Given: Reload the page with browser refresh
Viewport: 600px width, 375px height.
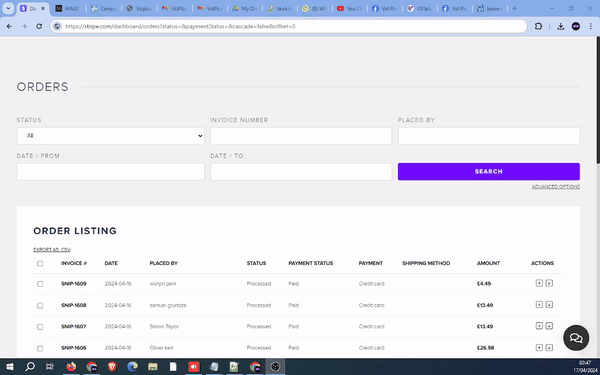Looking at the screenshot, I should click(x=39, y=26).
